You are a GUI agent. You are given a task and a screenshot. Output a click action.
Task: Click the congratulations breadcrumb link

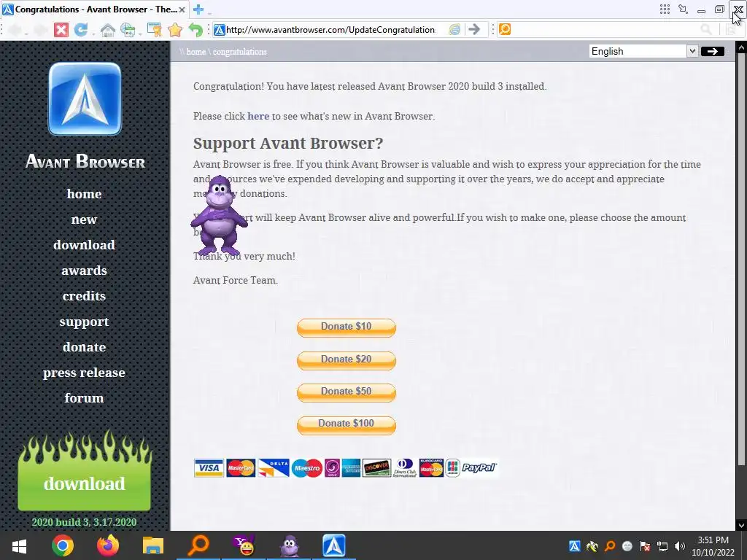pyautogui.click(x=239, y=52)
